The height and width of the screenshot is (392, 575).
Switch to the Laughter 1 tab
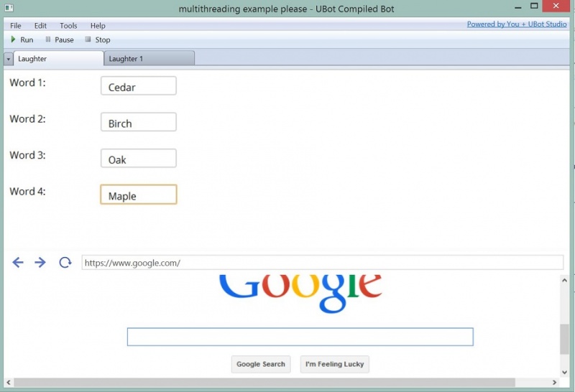tap(149, 59)
